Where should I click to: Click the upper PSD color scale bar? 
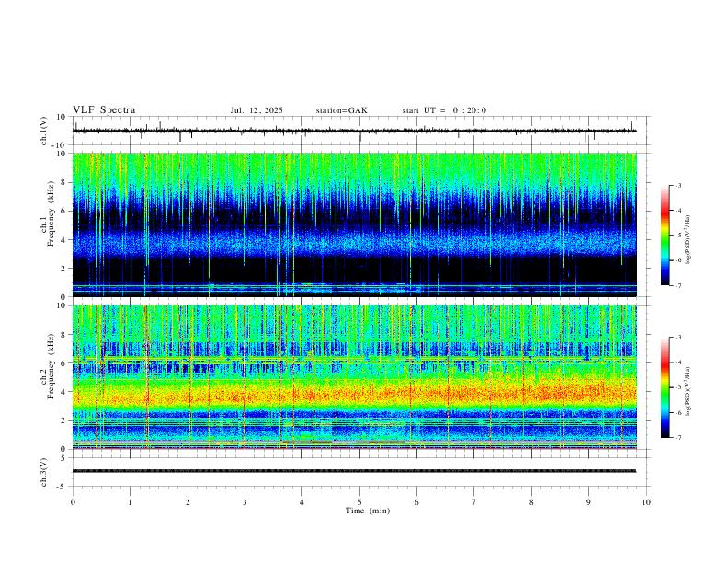665,236
